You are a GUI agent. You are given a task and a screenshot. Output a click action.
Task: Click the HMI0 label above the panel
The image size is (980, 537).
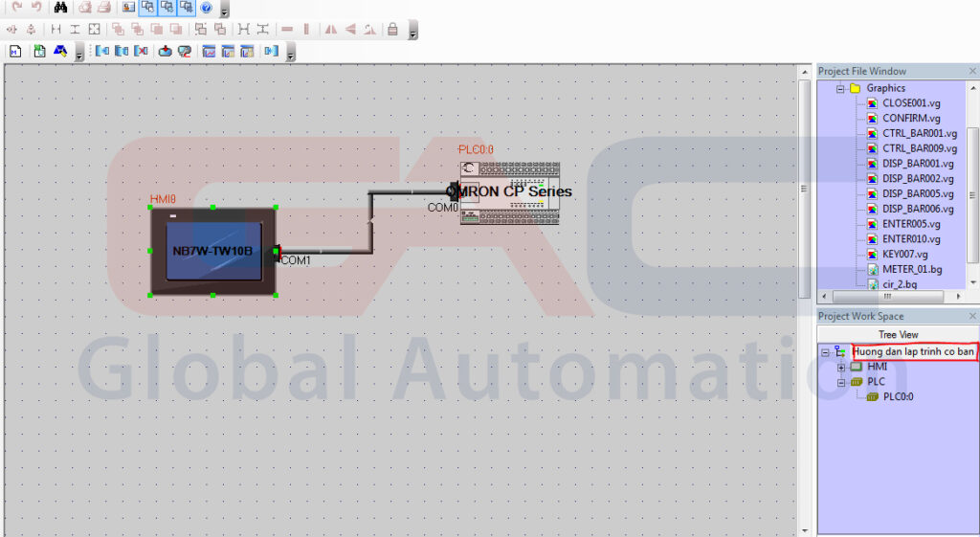coord(163,199)
